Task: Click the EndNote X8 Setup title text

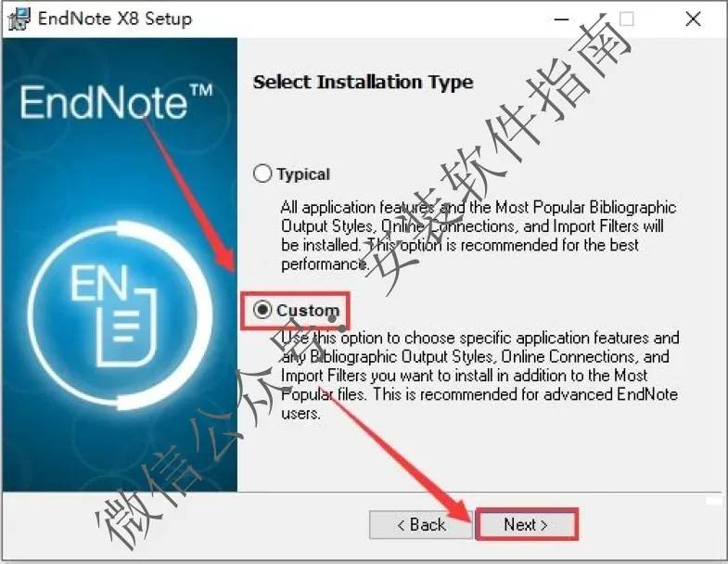Action: pos(115,19)
